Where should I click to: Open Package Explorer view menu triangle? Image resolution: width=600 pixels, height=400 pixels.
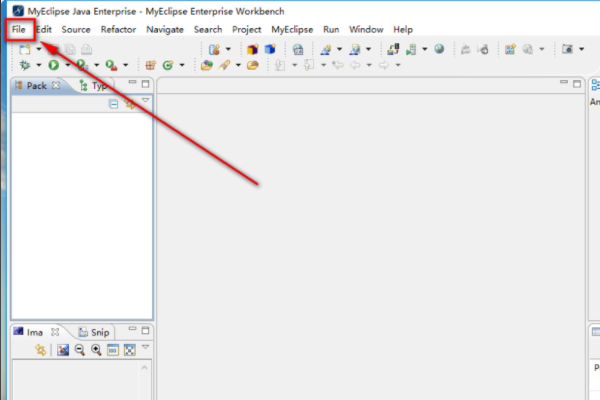[x=145, y=100]
